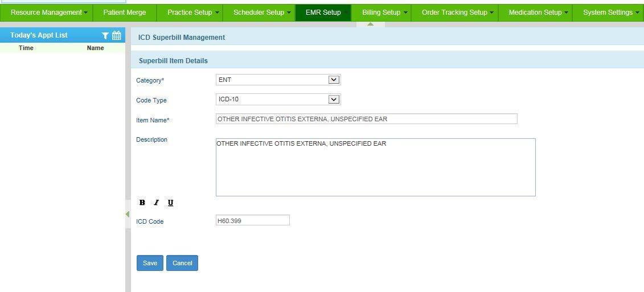Expand the Order Tracking Setup menu
The image size is (644, 292).
458,13
